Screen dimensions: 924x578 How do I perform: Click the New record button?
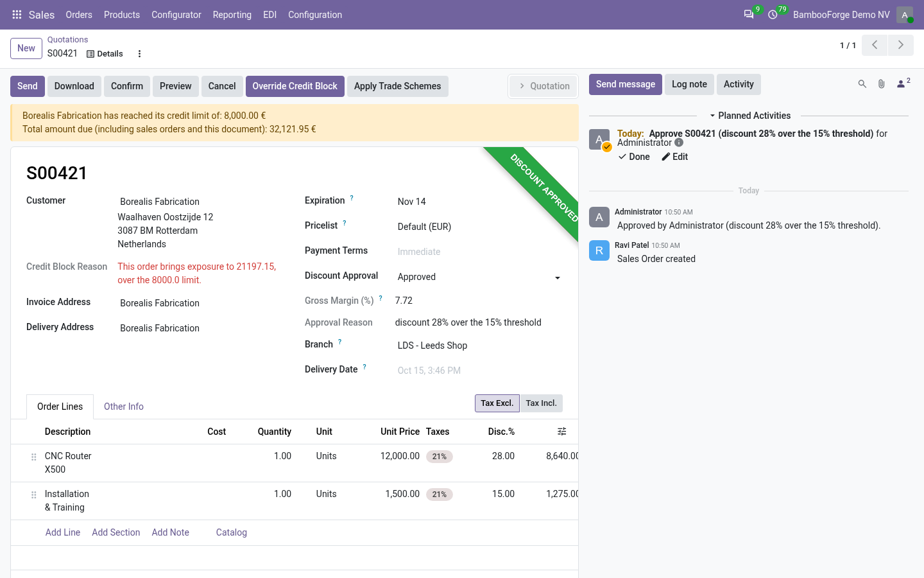[x=26, y=48]
